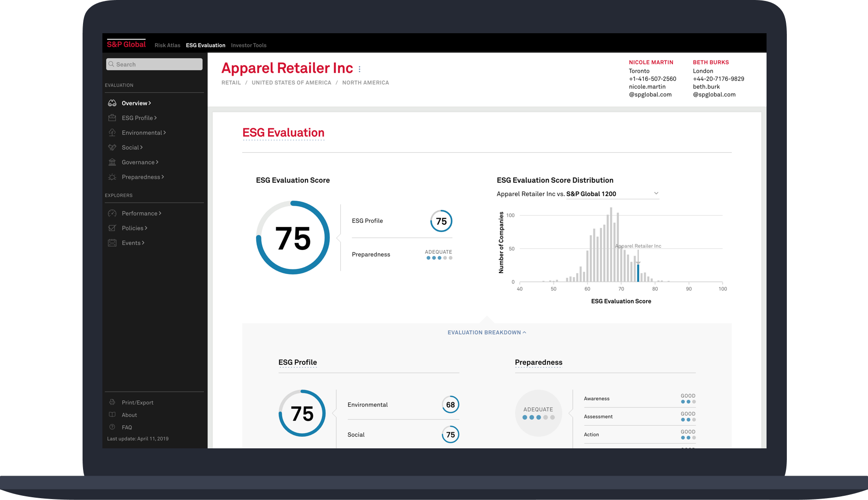Expand Environmental sidebar item
The image size is (868, 500).
click(x=144, y=132)
